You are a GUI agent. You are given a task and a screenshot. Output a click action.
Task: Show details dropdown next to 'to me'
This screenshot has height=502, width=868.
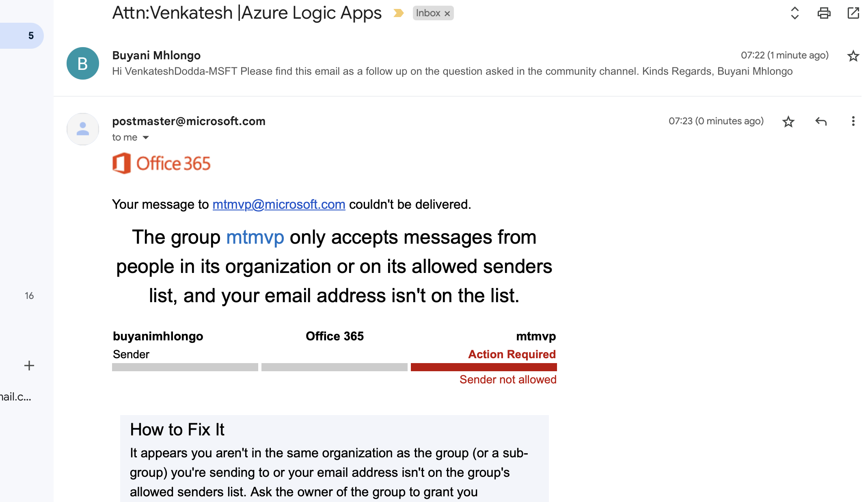point(146,138)
